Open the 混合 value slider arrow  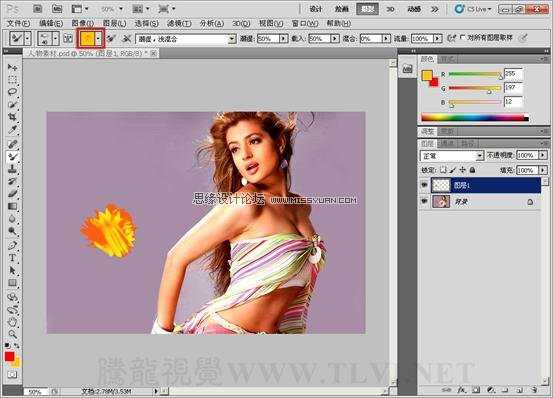386,38
